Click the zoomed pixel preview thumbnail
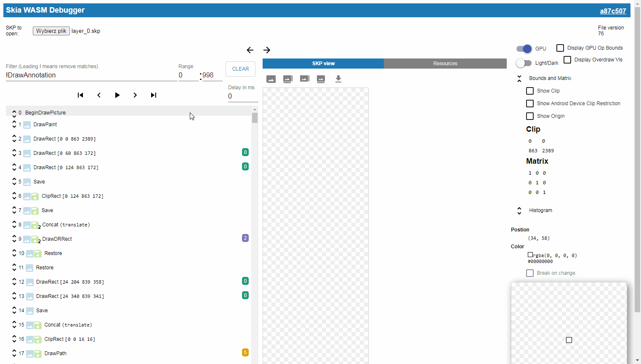The image size is (641, 364). tap(569, 323)
